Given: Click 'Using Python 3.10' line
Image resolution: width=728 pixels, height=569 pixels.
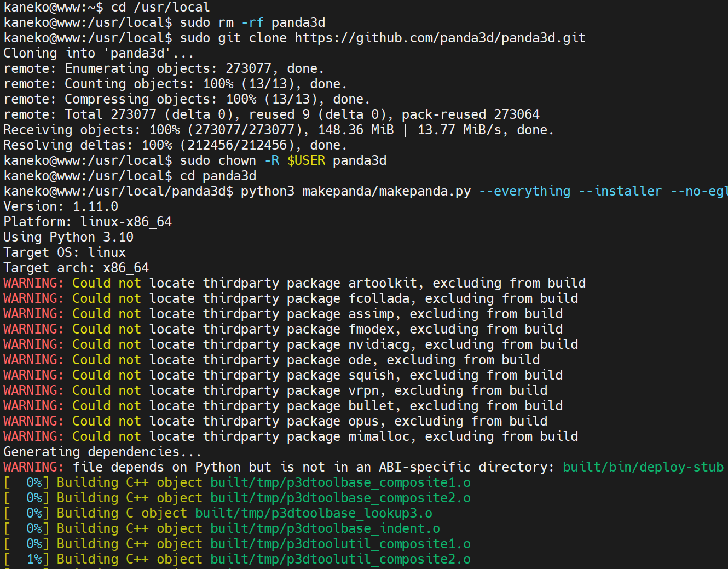Looking at the screenshot, I should click(68, 237).
